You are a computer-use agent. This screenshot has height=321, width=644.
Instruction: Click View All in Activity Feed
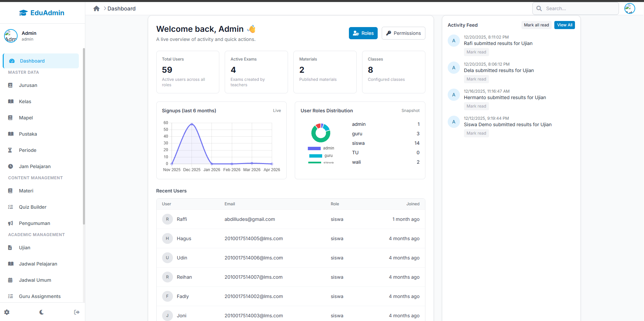tap(564, 25)
